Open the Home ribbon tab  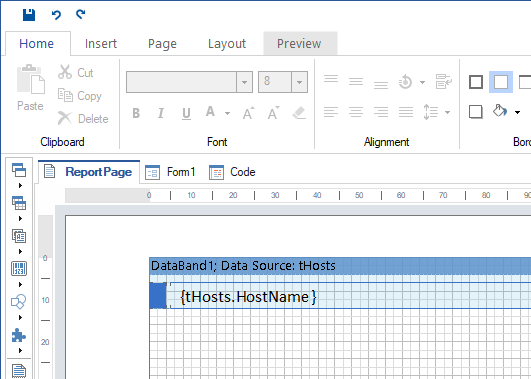tap(37, 43)
